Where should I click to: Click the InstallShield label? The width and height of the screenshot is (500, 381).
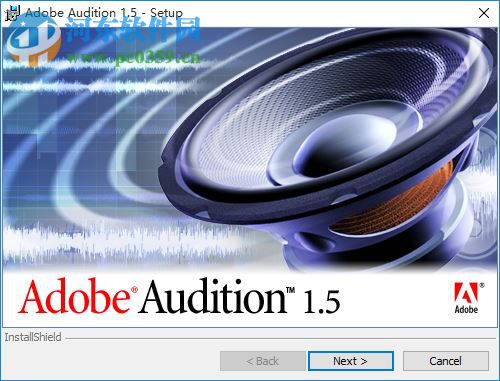coord(33,337)
